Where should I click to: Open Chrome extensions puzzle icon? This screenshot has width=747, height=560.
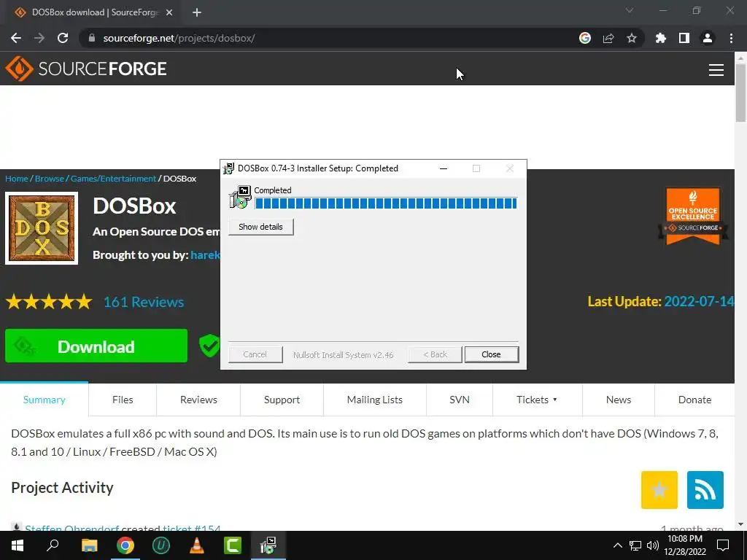(661, 38)
